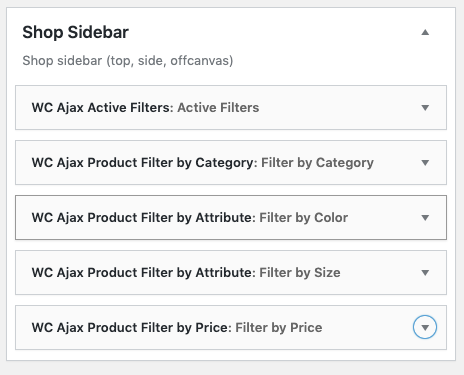The height and width of the screenshot is (375, 464).
Task: Expand the Filter by Color widget arrow
Action: (425, 218)
